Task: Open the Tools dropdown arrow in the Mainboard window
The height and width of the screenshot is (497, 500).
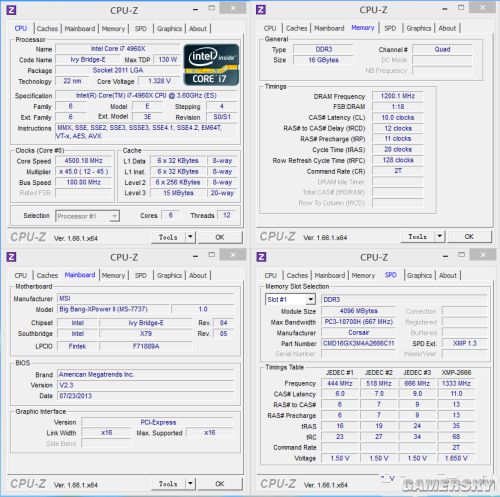Action: pyautogui.click(x=190, y=483)
